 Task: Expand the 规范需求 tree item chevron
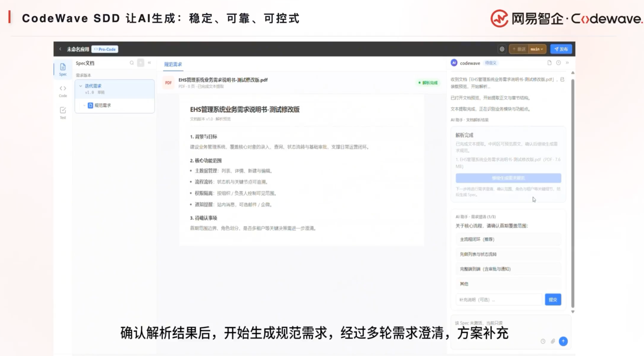click(x=84, y=105)
